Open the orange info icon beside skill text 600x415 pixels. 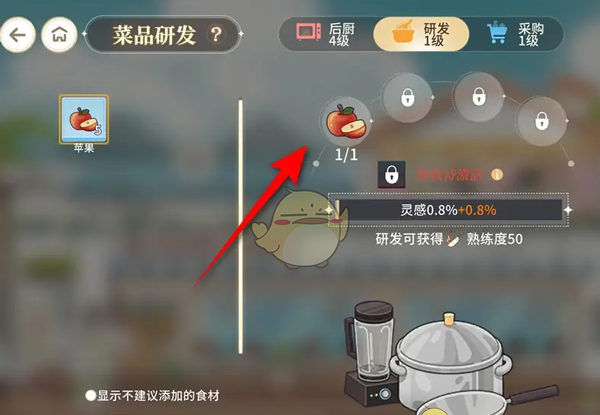click(x=497, y=175)
